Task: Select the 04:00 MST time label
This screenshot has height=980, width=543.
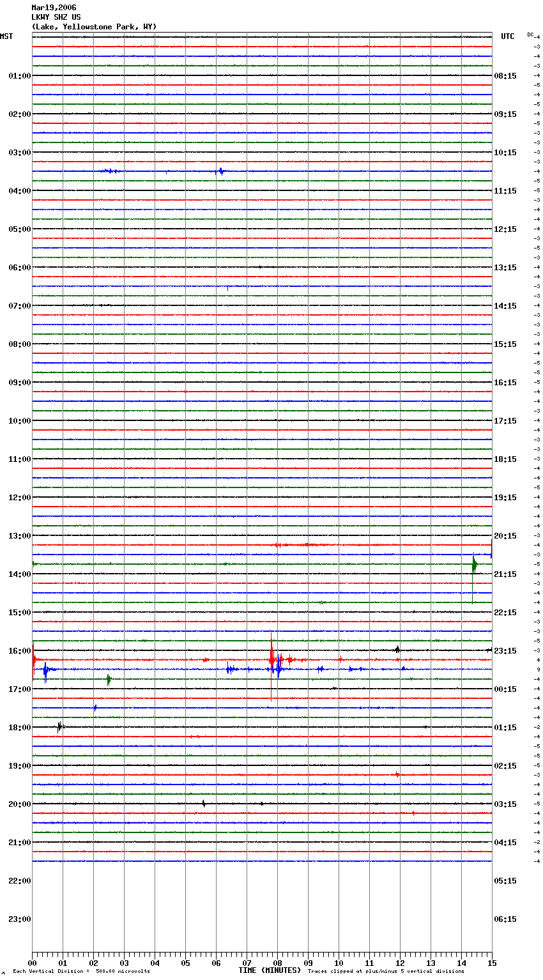Action: 19,191
